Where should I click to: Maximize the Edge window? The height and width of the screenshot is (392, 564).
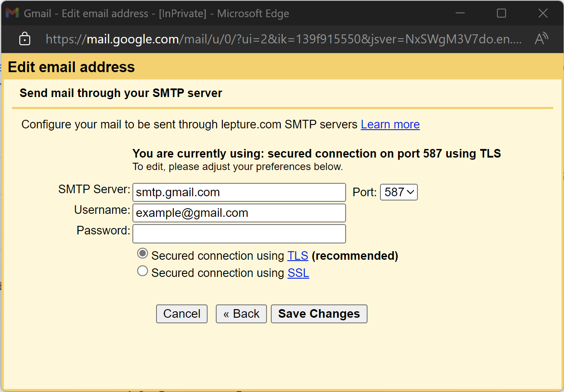(501, 13)
